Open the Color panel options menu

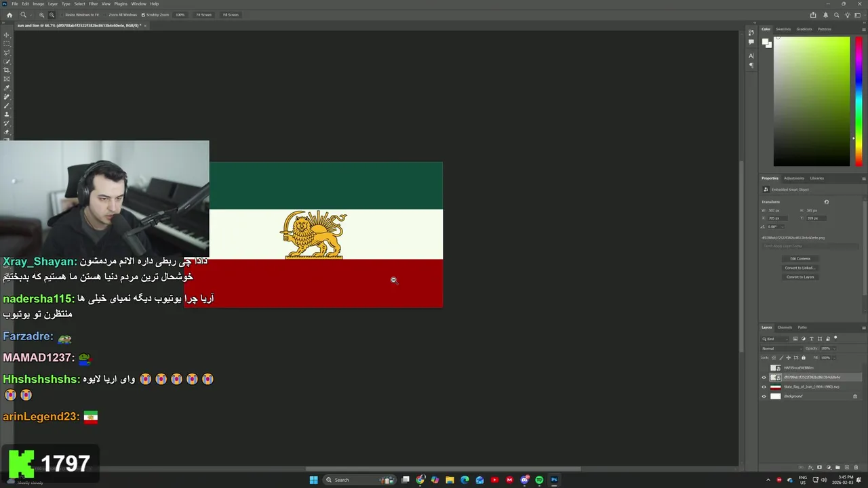tap(863, 29)
